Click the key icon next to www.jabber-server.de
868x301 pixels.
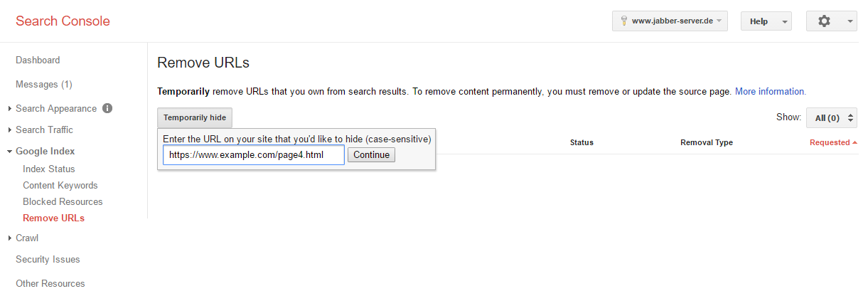click(x=623, y=21)
